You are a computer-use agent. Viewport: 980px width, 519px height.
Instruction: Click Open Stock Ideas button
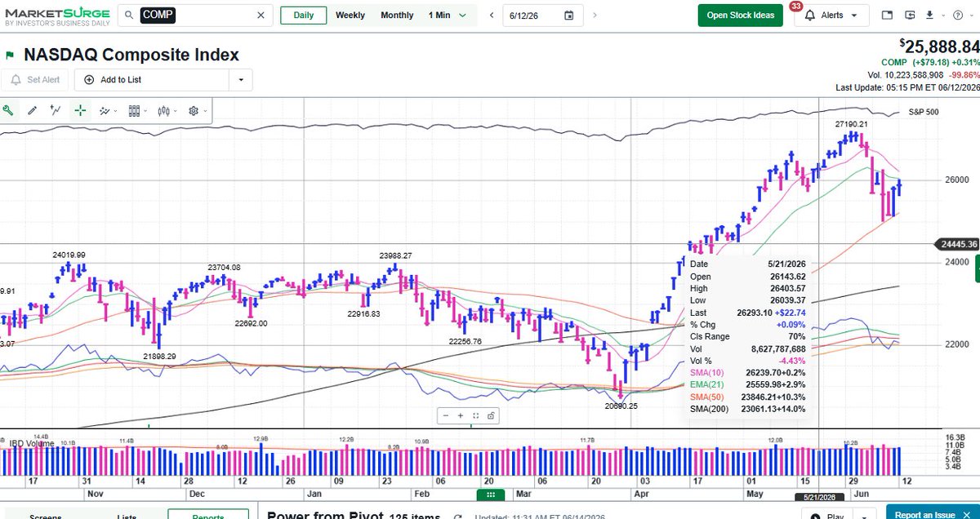click(740, 15)
